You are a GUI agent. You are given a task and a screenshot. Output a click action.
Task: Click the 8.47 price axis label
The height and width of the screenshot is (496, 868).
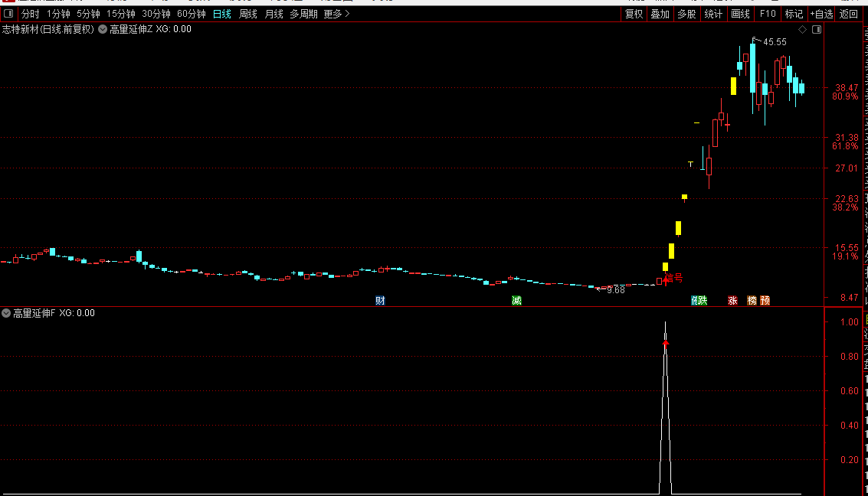[x=849, y=298]
